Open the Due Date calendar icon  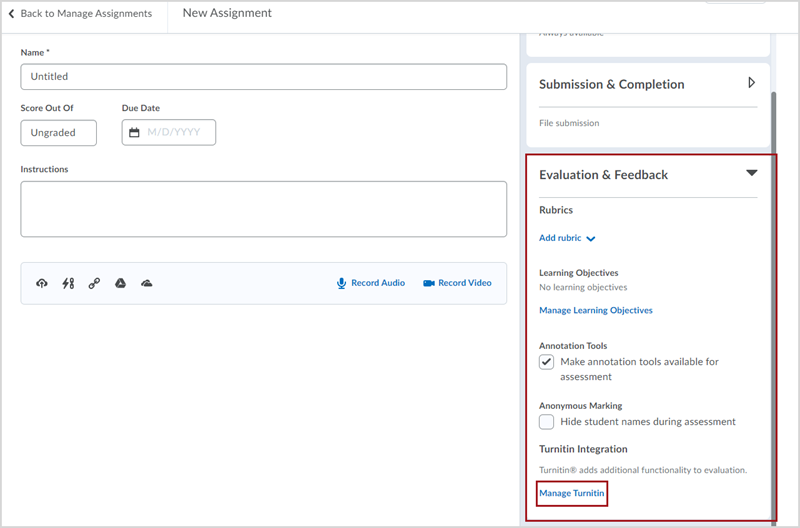click(x=134, y=133)
